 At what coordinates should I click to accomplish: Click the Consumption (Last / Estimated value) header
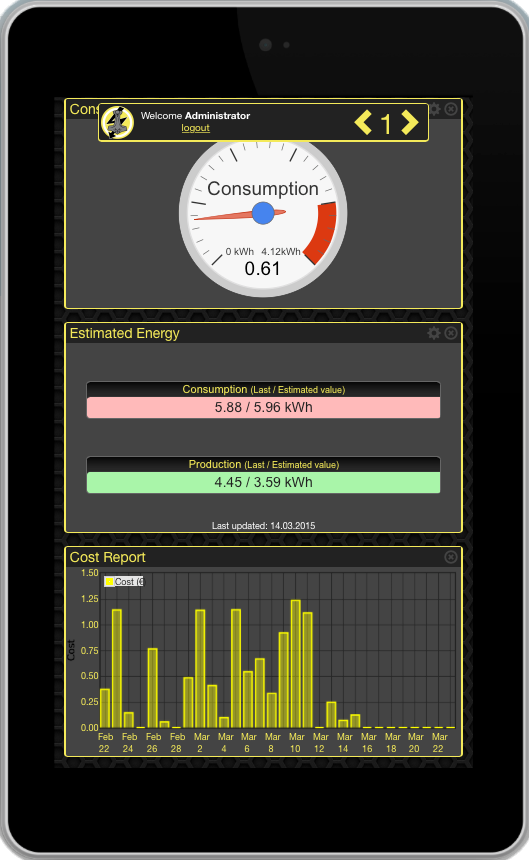[263, 389]
